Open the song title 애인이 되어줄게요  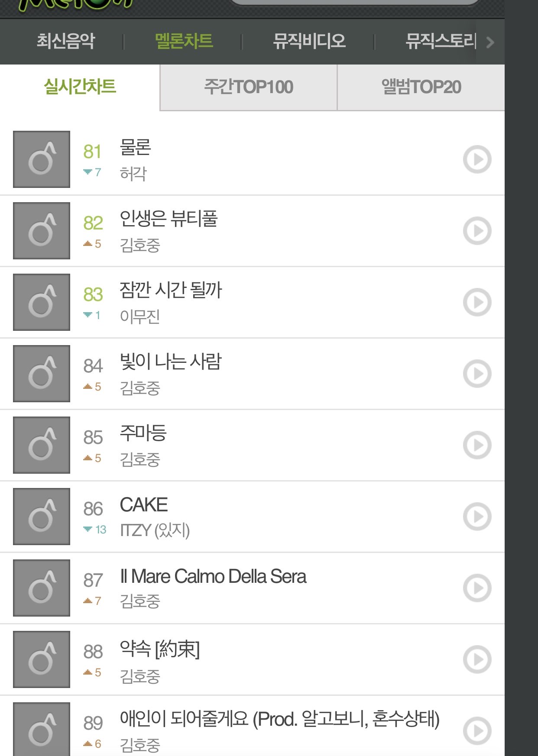click(279, 719)
